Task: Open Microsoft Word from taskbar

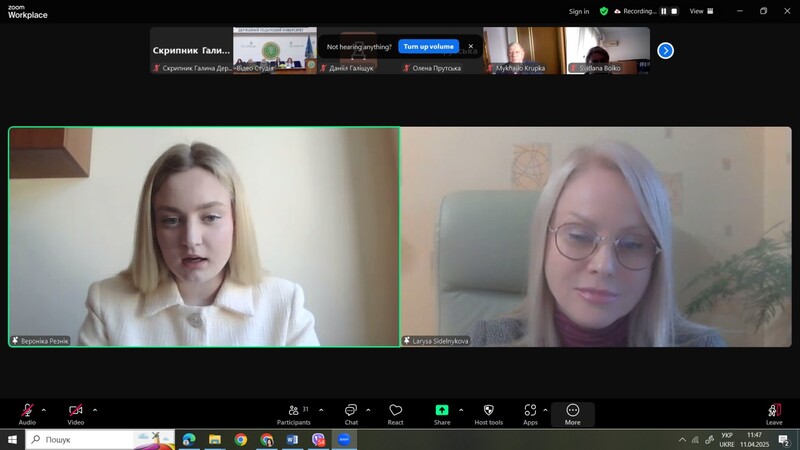Action: [292, 439]
